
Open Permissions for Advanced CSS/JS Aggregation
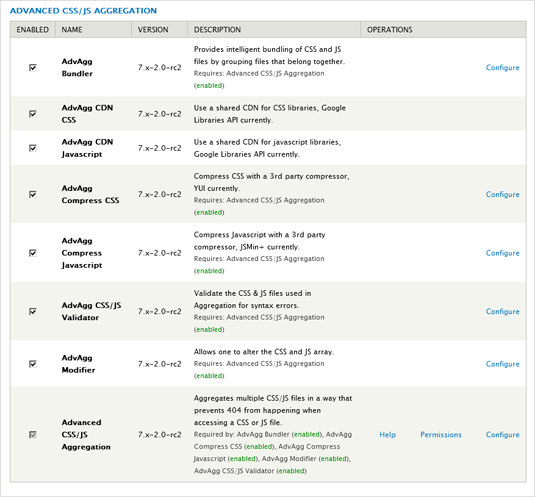pyautogui.click(x=441, y=435)
